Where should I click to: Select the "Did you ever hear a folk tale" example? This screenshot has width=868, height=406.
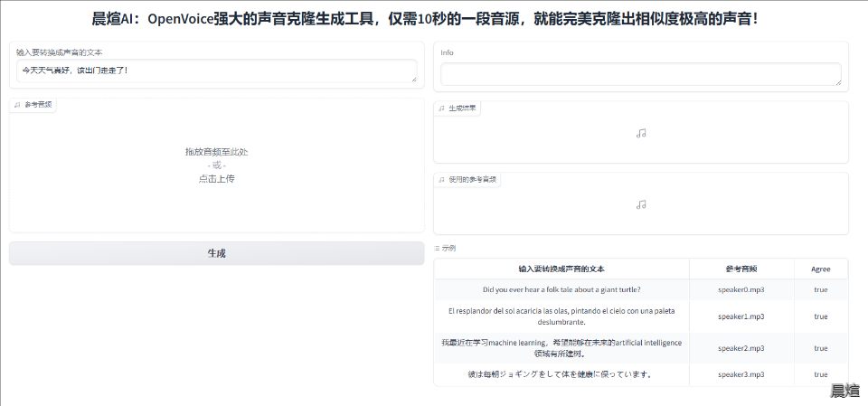point(561,290)
